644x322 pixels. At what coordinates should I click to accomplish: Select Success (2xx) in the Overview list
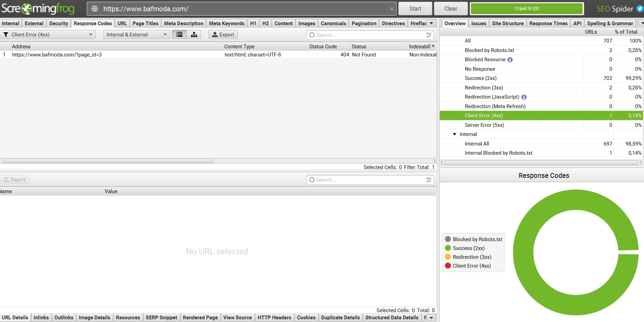point(541,78)
